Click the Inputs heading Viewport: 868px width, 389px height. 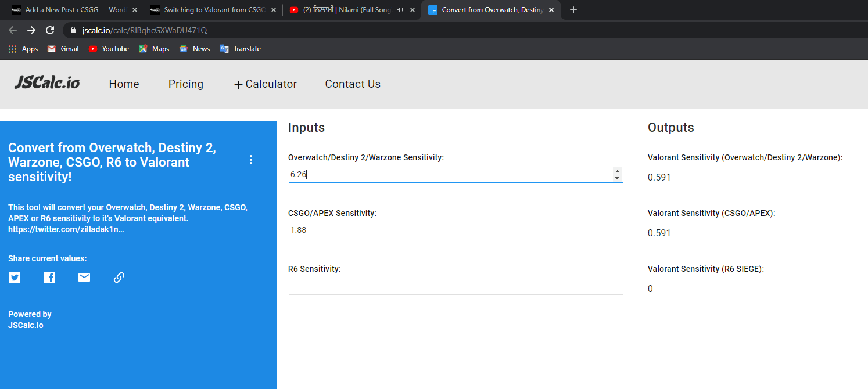pos(306,128)
